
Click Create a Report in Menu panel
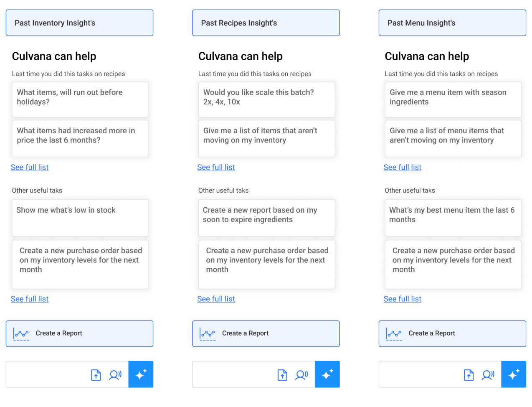click(x=452, y=333)
